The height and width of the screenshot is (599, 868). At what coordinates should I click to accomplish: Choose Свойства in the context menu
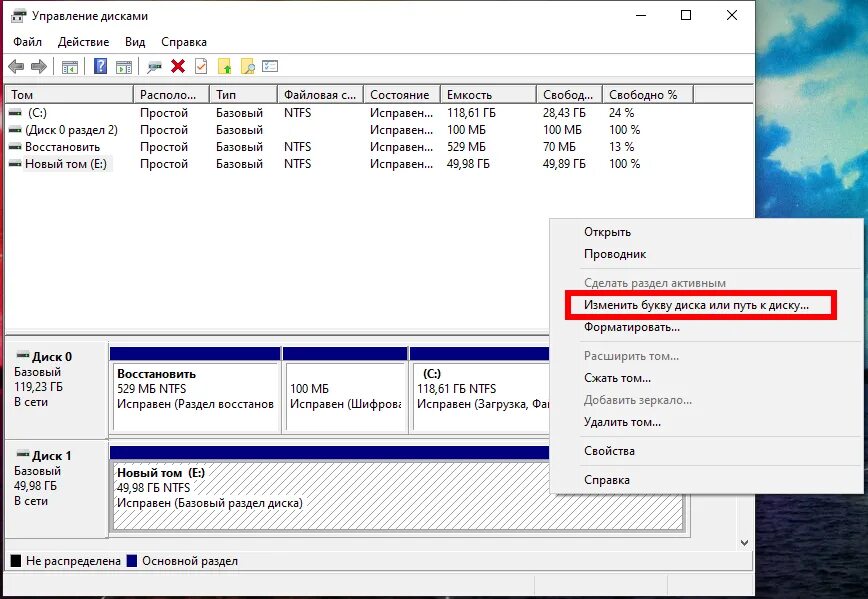coord(706,451)
